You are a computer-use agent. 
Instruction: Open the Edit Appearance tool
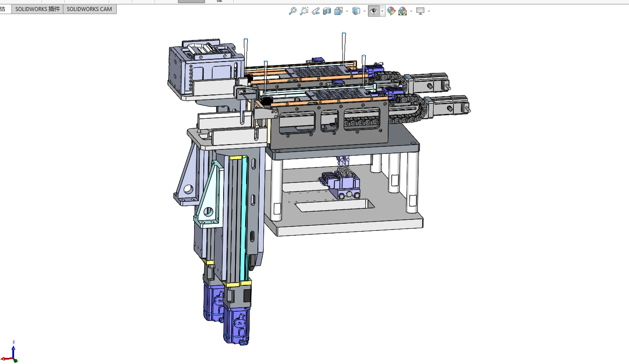tap(391, 11)
